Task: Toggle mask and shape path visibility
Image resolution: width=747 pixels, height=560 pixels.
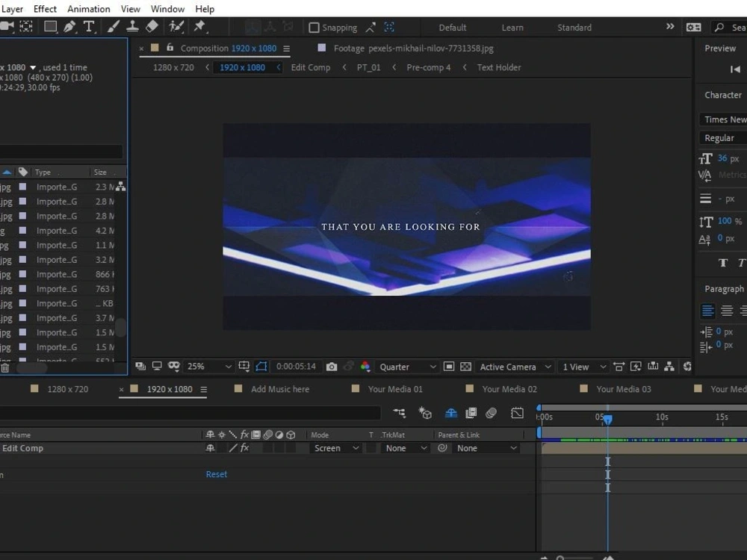Action: [x=261, y=366]
